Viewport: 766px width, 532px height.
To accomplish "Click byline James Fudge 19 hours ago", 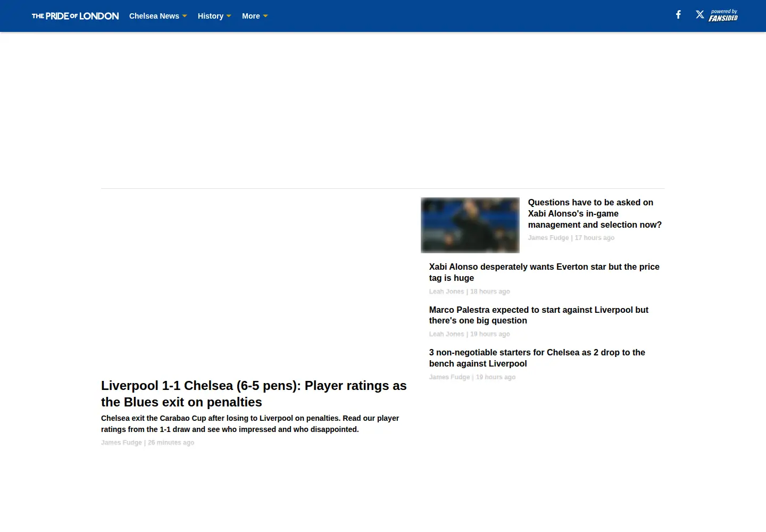I will [472, 377].
